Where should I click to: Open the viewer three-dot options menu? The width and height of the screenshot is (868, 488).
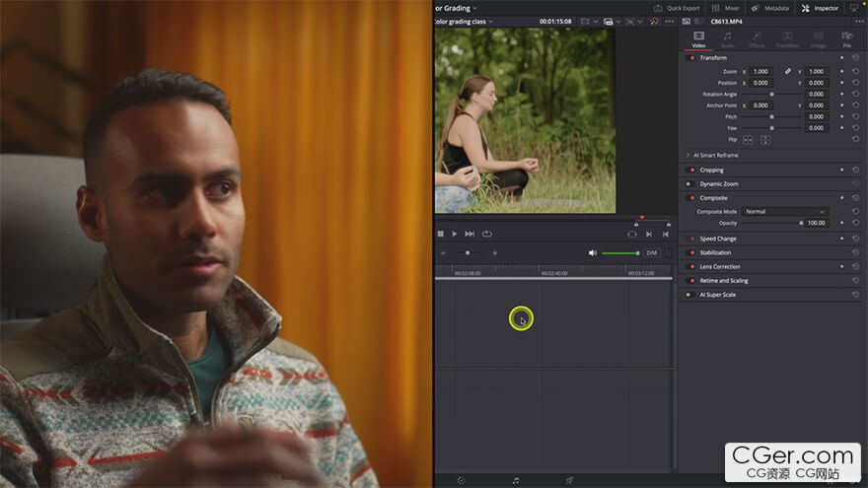point(670,22)
